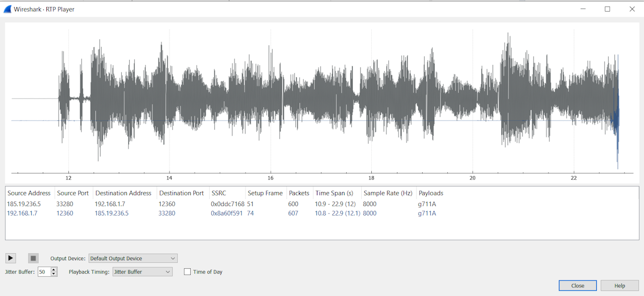This screenshot has height=296, width=644.
Task: Increase Jitter Buffer with the up arrow
Action: click(54, 269)
